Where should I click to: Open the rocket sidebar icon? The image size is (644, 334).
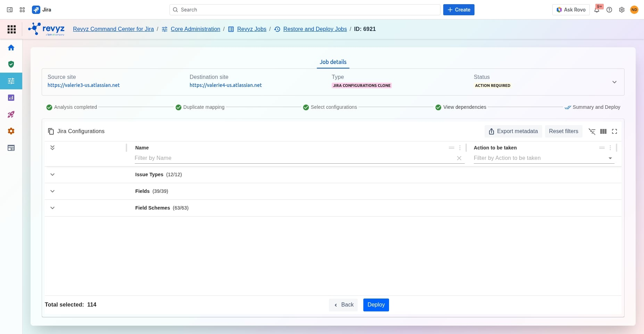pyautogui.click(x=11, y=114)
